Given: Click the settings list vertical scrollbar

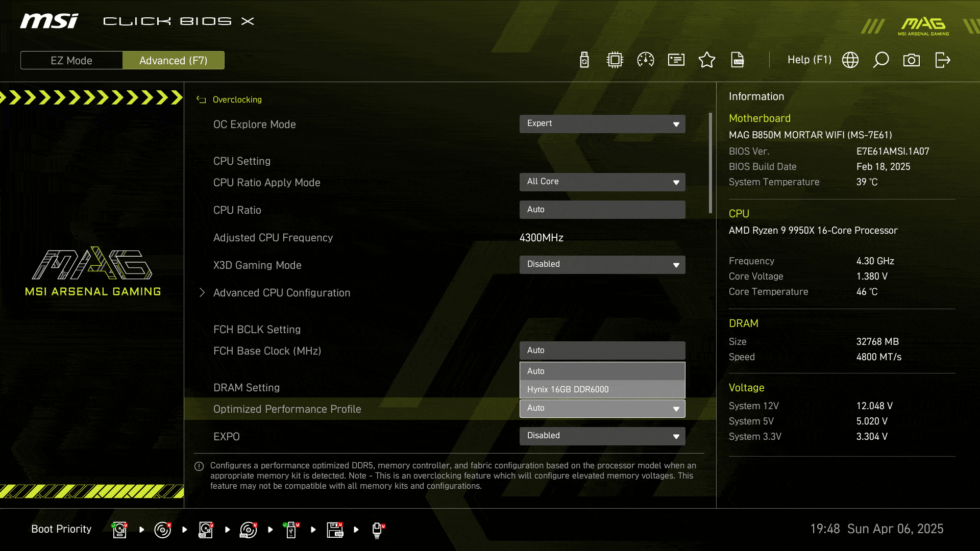Looking at the screenshot, I should click(x=710, y=163).
